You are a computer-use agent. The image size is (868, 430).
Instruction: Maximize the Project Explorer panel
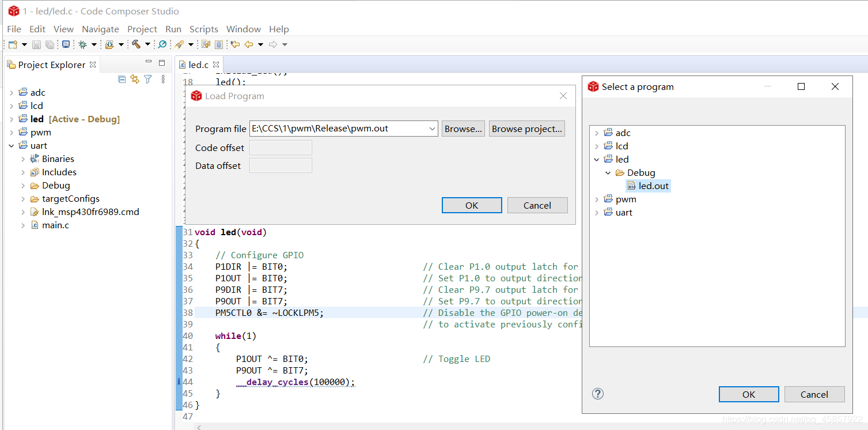pos(162,63)
